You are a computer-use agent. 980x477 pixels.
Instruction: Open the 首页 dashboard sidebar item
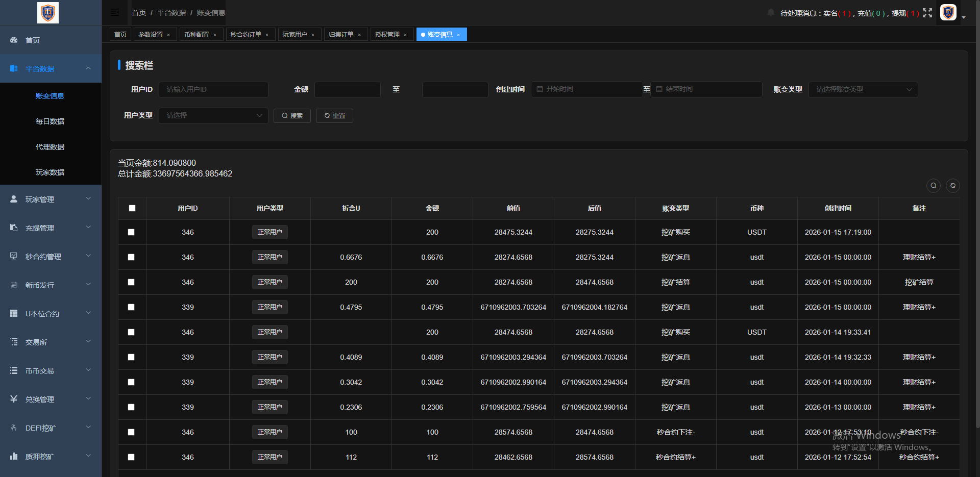(x=33, y=40)
